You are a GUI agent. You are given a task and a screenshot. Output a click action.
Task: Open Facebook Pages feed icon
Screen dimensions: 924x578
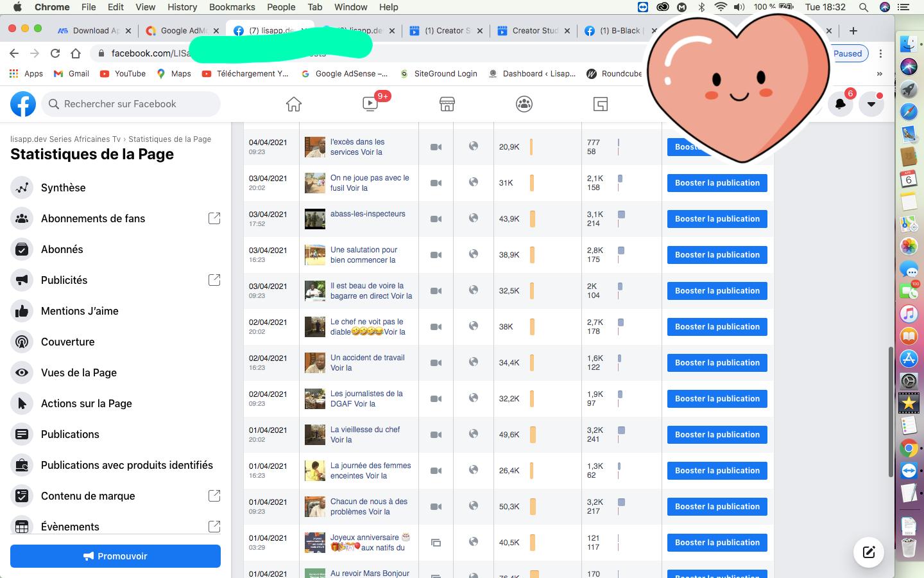(601, 104)
